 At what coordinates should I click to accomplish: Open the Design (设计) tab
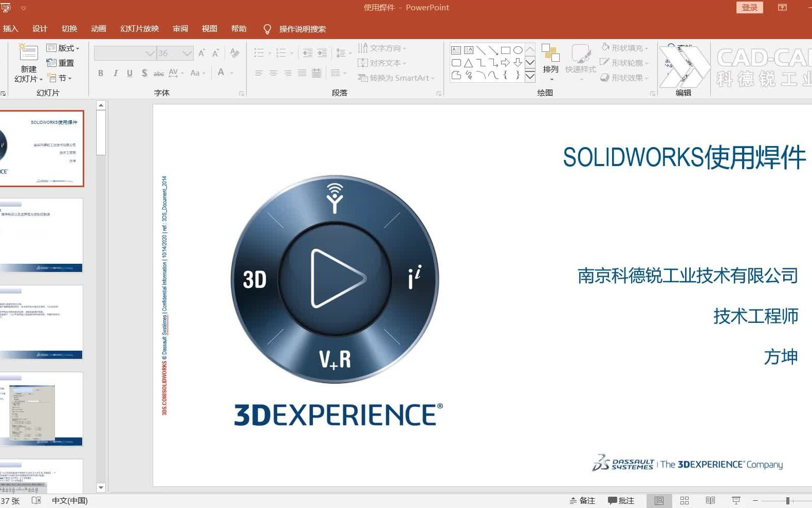click(x=40, y=29)
